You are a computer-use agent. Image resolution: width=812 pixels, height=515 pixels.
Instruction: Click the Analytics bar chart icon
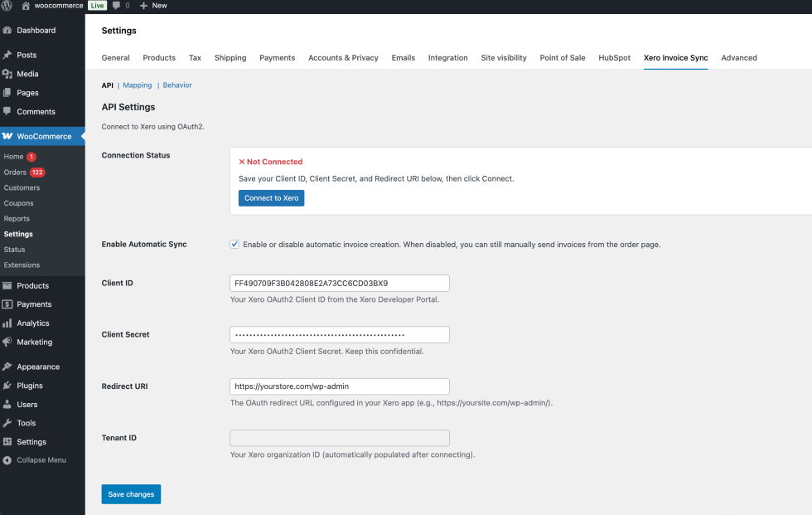click(x=7, y=323)
